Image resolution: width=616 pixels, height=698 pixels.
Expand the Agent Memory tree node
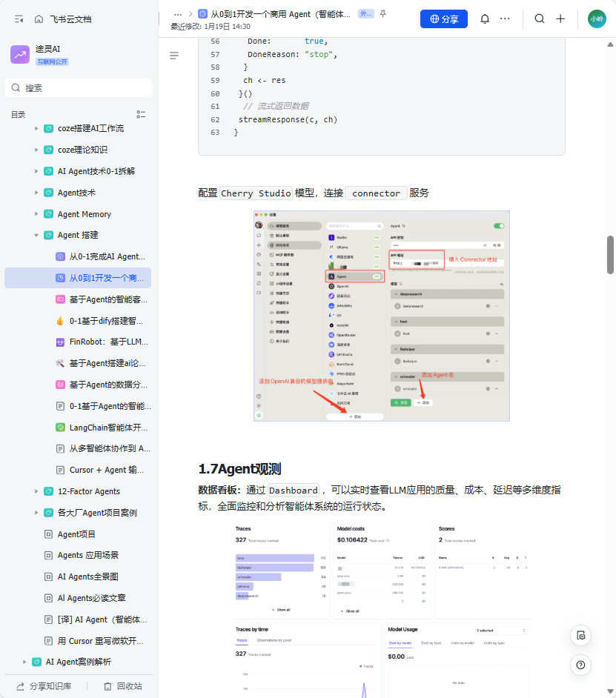36,213
